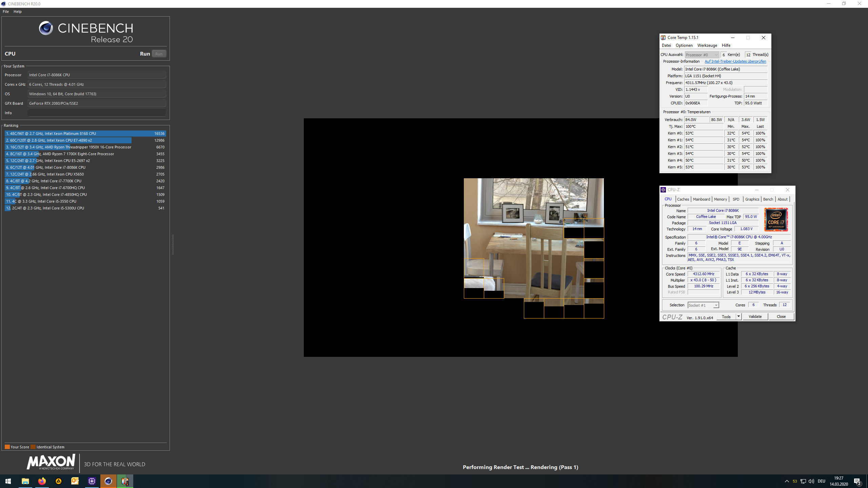The width and height of the screenshot is (868, 488).
Task: Open the CPU-Z Tools dropdown arrow
Action: pyautogui.click(x=738, y=317)
